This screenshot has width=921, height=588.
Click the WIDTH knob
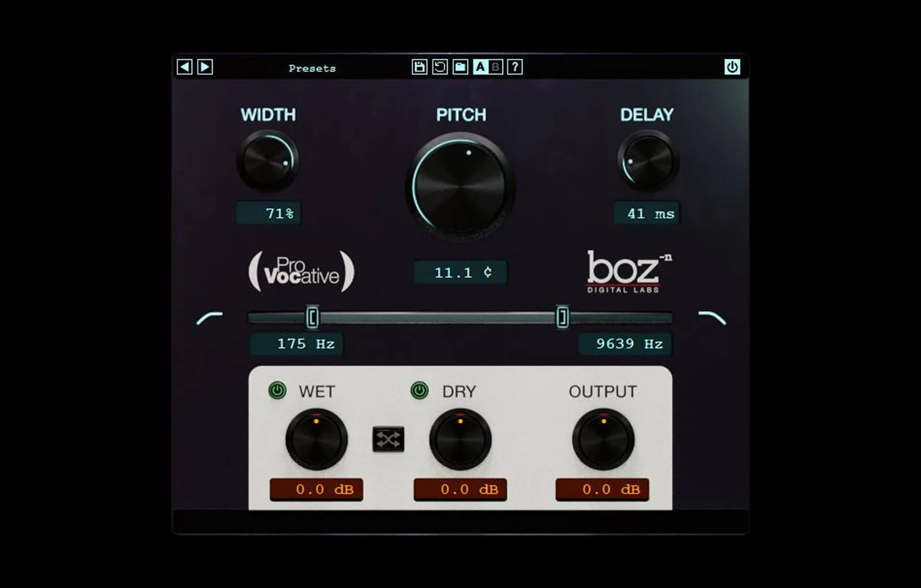pyautogui.click(x=268, y=161)
